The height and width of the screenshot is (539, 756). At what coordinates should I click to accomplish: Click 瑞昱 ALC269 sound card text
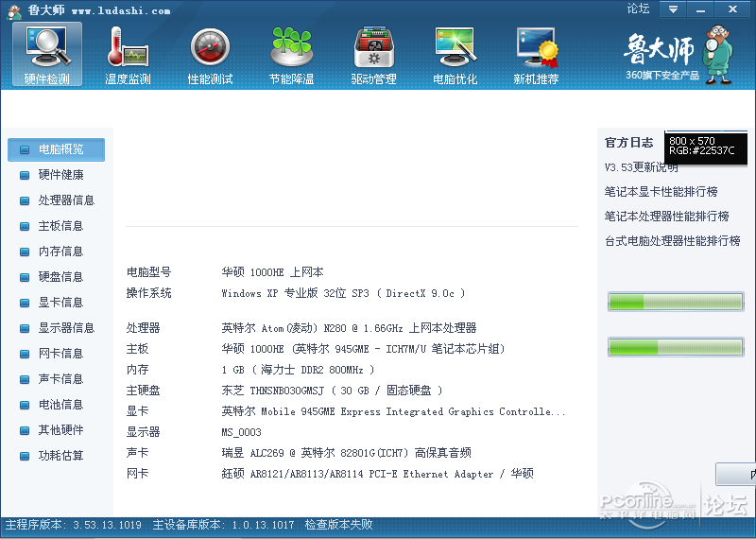click(346, 453)
